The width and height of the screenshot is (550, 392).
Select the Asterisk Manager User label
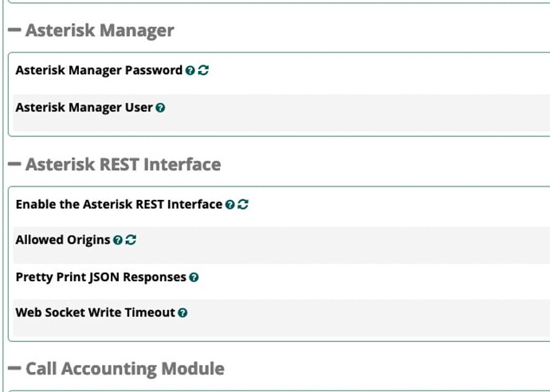[x=84, y=108]
